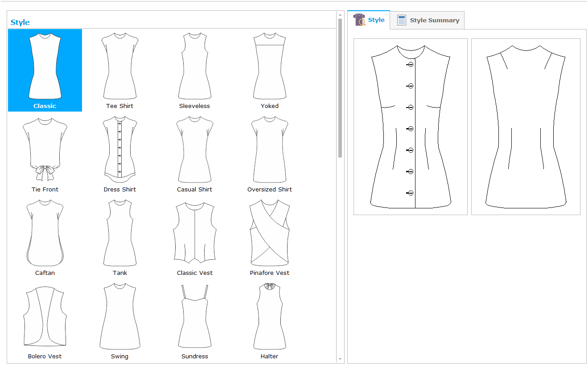The width and height of the screenshot is (588, 365).
Task: Click the Style tab shirt icon
Action: (359, 20)
